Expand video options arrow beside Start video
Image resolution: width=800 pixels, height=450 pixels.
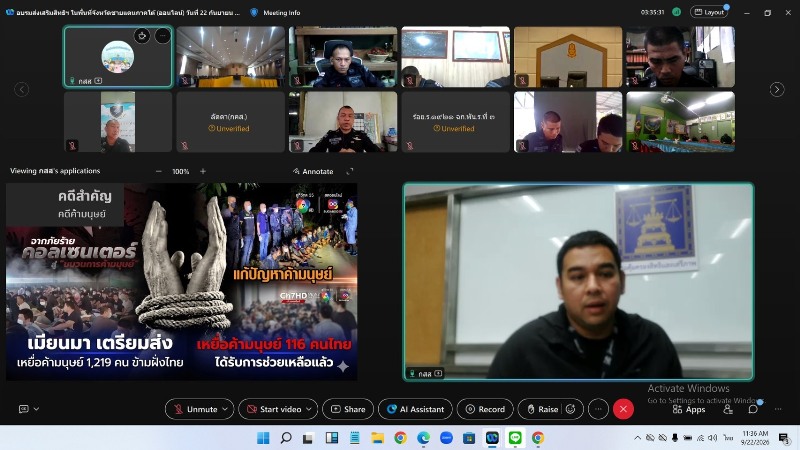[309, 409]
